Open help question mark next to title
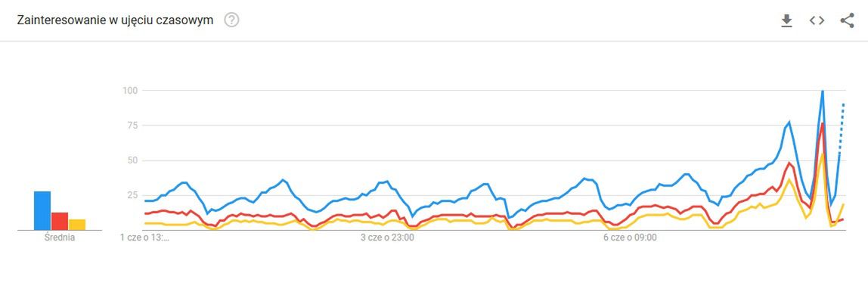Screen dimensions: 868x292 click(x=231, y=20)
